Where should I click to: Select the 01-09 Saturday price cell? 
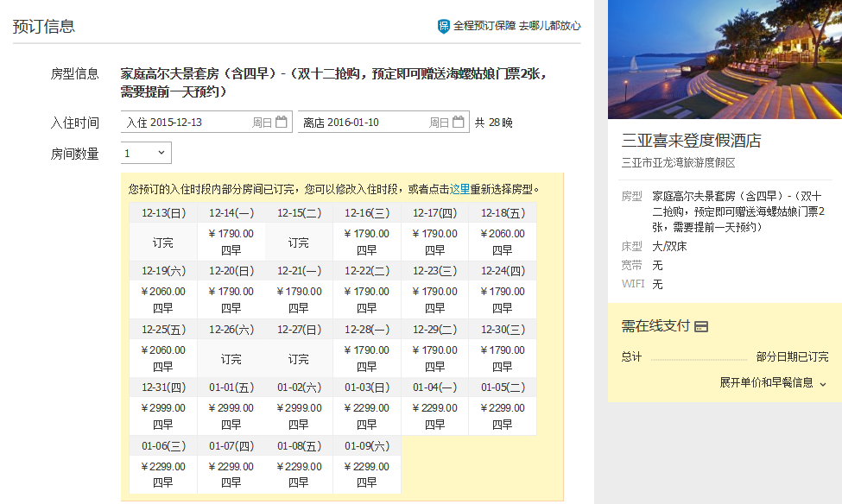(x=366, y=474)
